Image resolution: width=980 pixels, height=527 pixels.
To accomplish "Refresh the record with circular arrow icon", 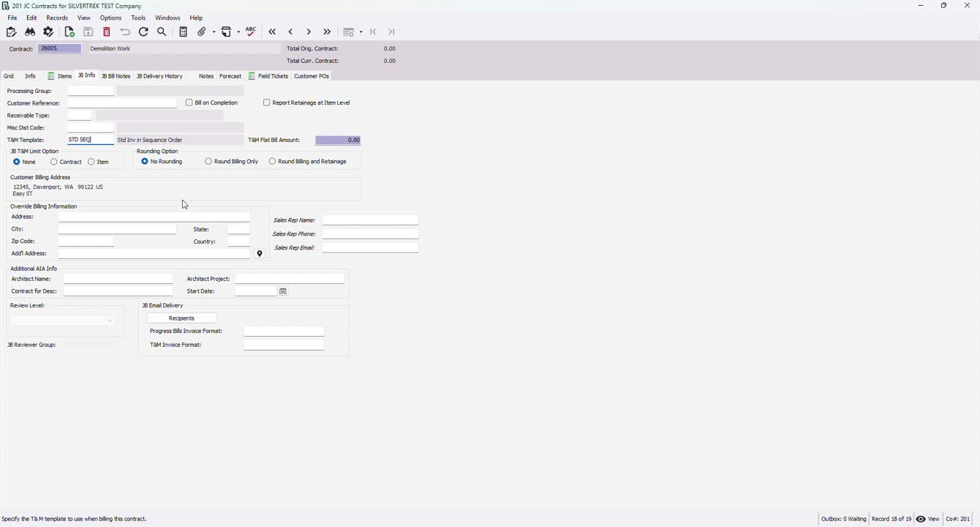I will tap(144, 32).
